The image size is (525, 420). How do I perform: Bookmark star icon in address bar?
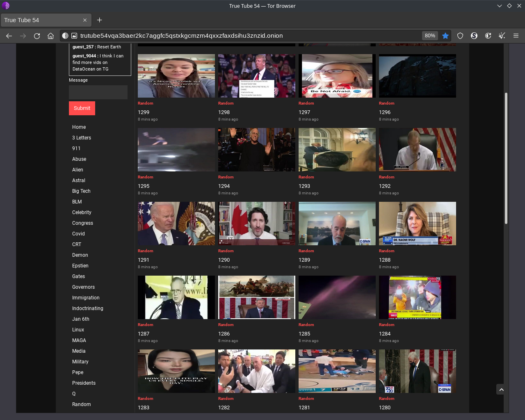(445, 36)
